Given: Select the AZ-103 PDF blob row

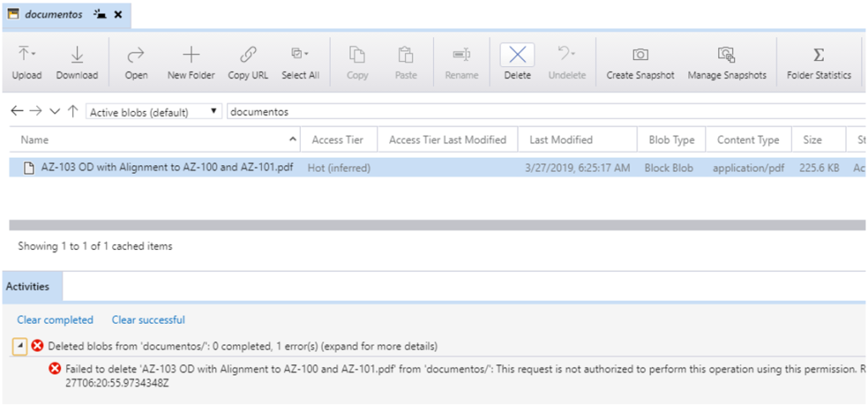Looking at the screenshot, I should pyautogui.click(x=168, y=168).
